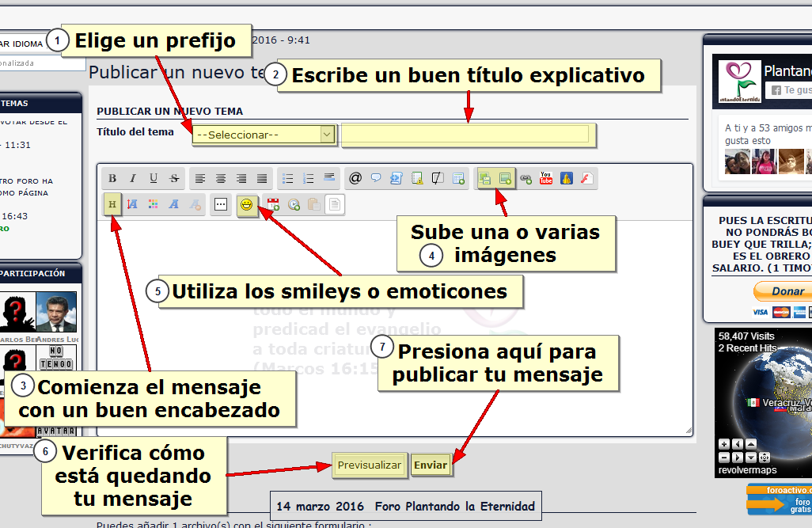The image size is (812, 528).
Task: Open the host an image tool
Action: pos(484,179)
